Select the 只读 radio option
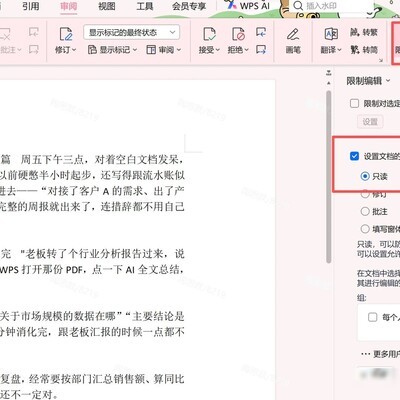 365,176
